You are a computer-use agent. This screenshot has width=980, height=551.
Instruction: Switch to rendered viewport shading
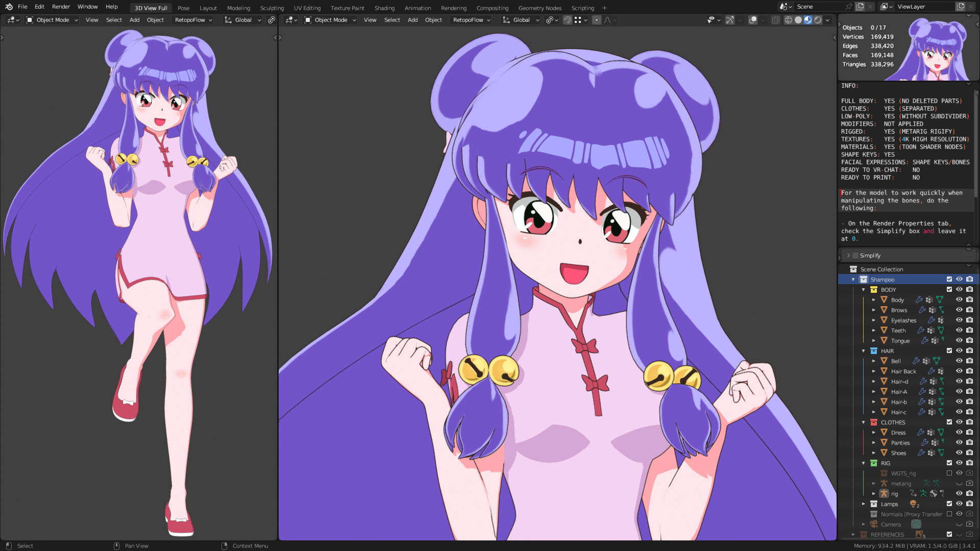pos(818,20)
